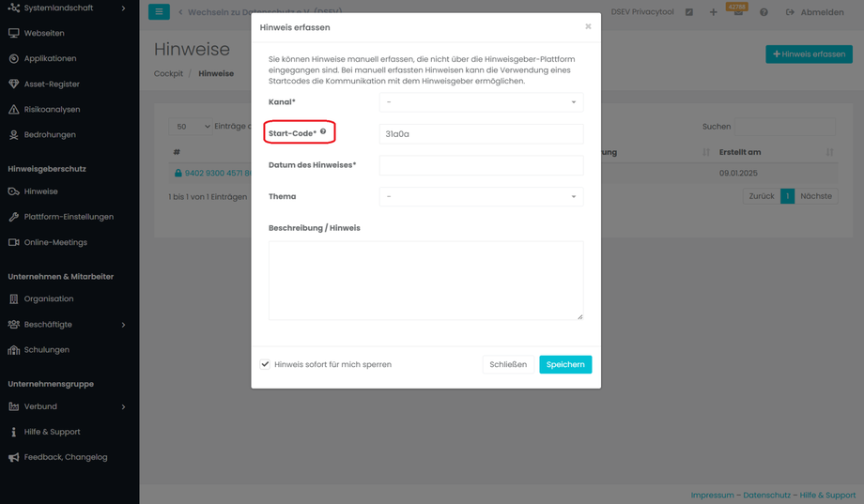This screenshot has width=864, height=504.
Task: Click the Asset-Register diamond icon
Action: tap(14, 84)
